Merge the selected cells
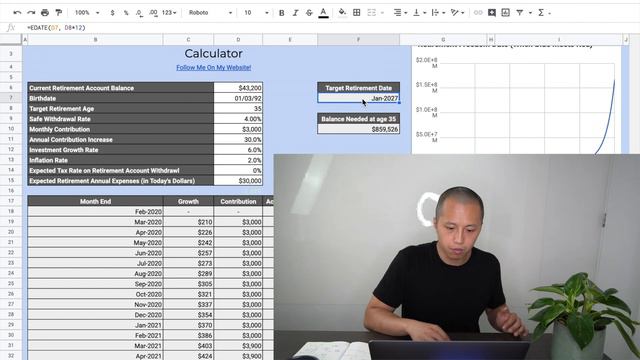The height and width of the screenshot is (360, 640). 371,13
